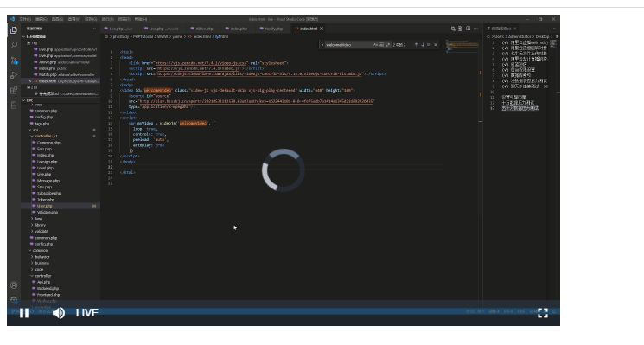Image resolution: width=644 pixels, height=345 pixels.
Task: Open the Extensions view
Action: click(x=14, y=90)
